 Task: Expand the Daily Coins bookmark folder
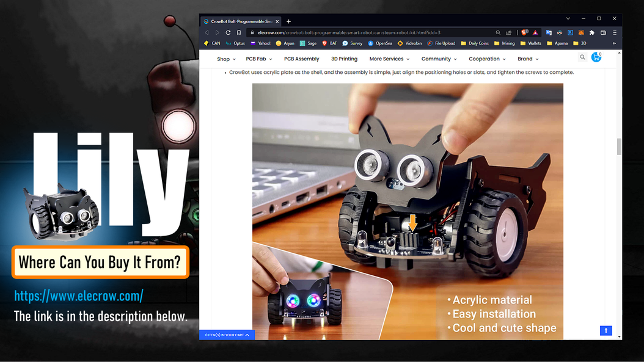pyautogui.click(x=475, y=43)
